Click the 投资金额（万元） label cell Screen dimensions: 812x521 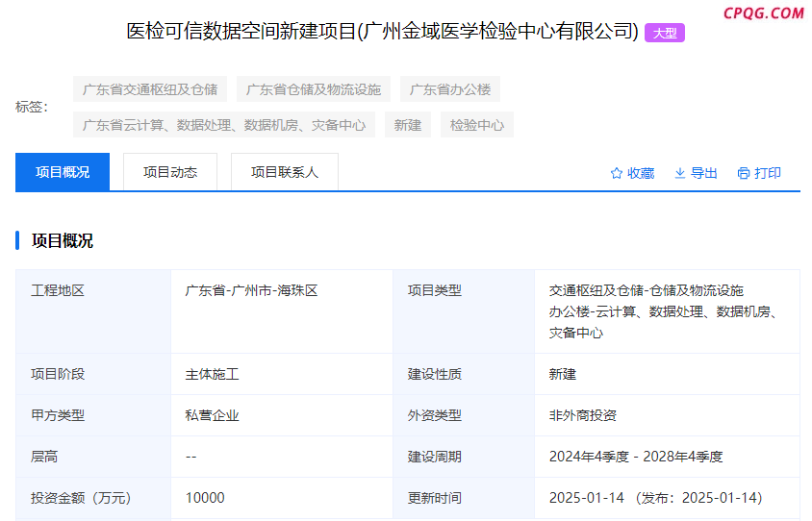pos(93,498)
